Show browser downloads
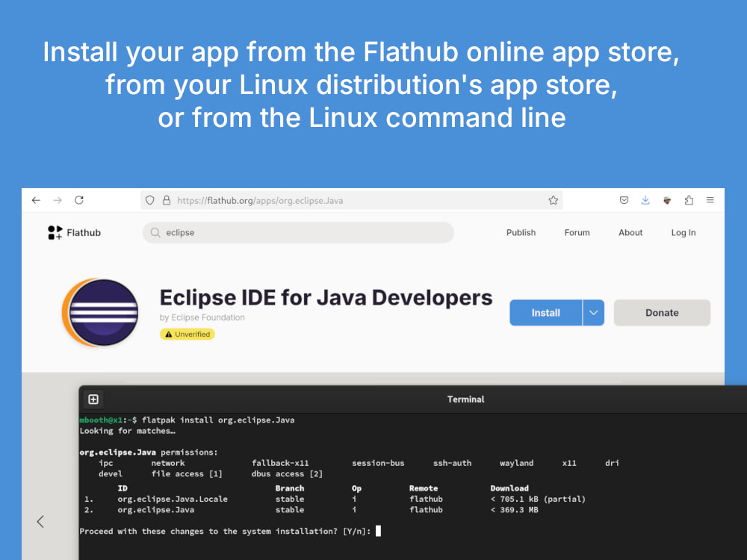The image size is (747, 560). [x=645, y=200]
